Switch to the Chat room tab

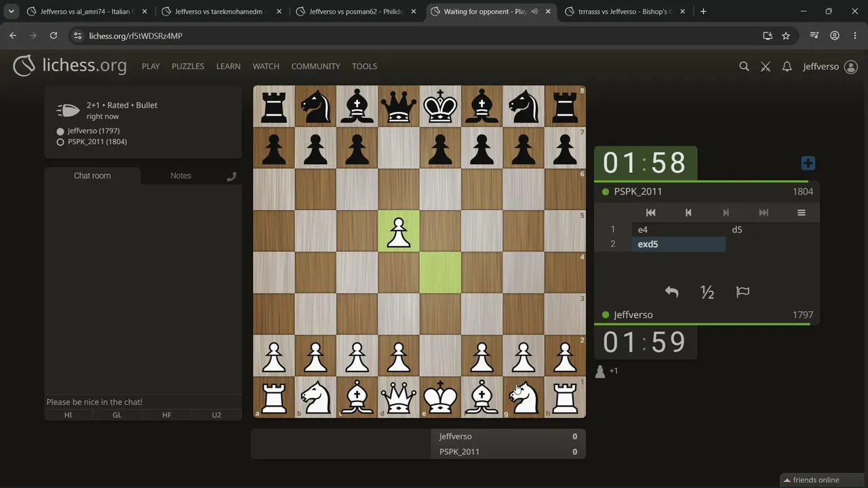pos(92,176)
